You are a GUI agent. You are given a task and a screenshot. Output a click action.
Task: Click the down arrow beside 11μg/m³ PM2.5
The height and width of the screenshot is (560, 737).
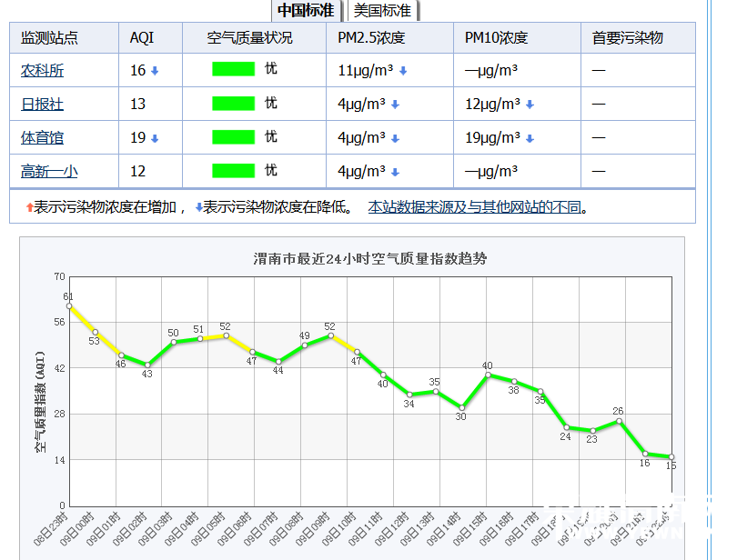[x=403, y=71]
